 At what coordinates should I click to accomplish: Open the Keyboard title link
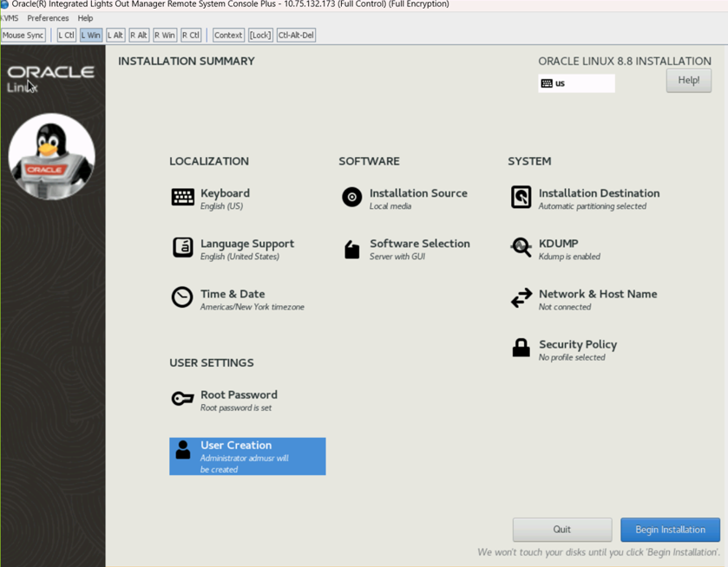tap(226, 193)
